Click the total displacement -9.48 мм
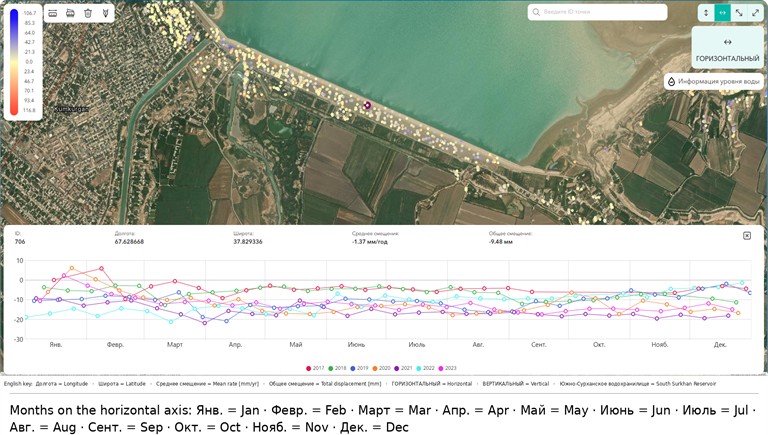This screenshot has width=768, height=435. (x=501, y=242)
